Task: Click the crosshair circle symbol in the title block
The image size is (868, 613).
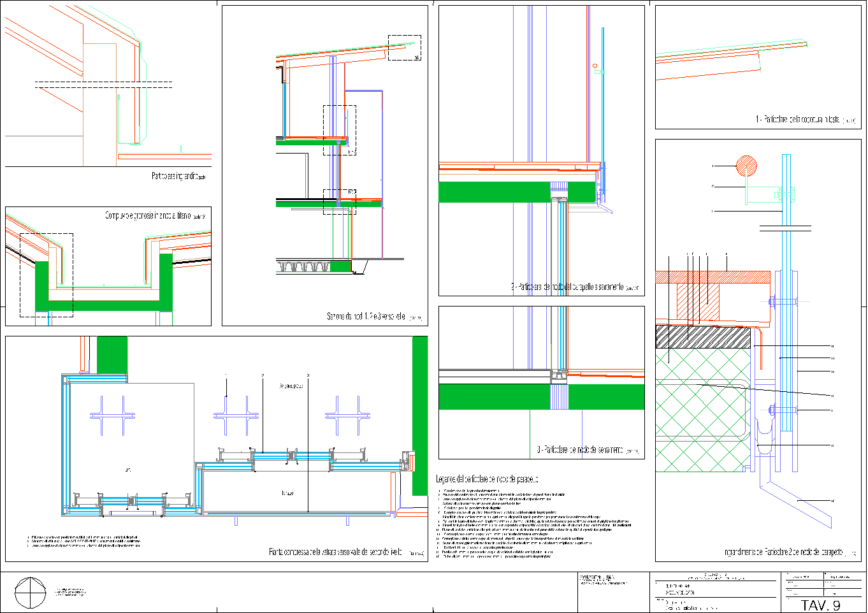Action: [x=31, y=593]
